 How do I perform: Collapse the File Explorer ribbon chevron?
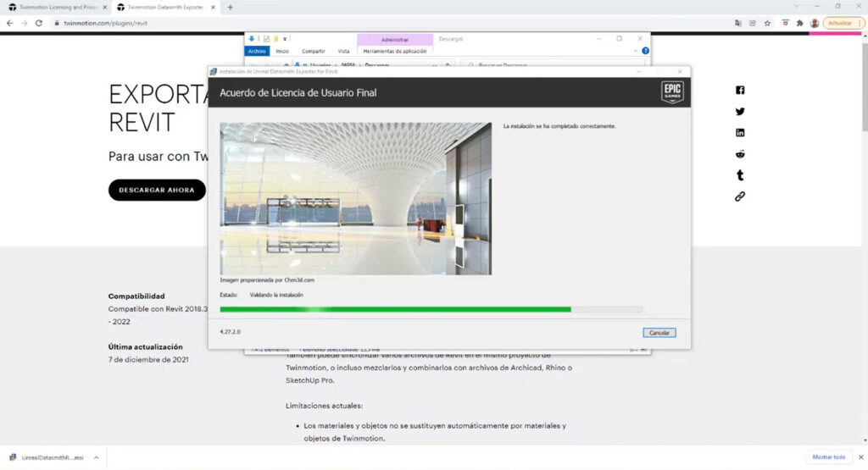click(636, 51)
